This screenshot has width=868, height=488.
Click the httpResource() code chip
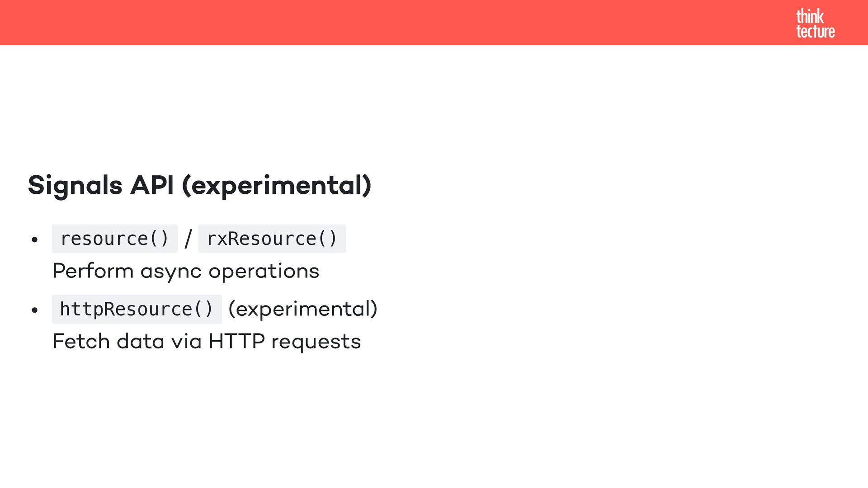pos(137,309)
